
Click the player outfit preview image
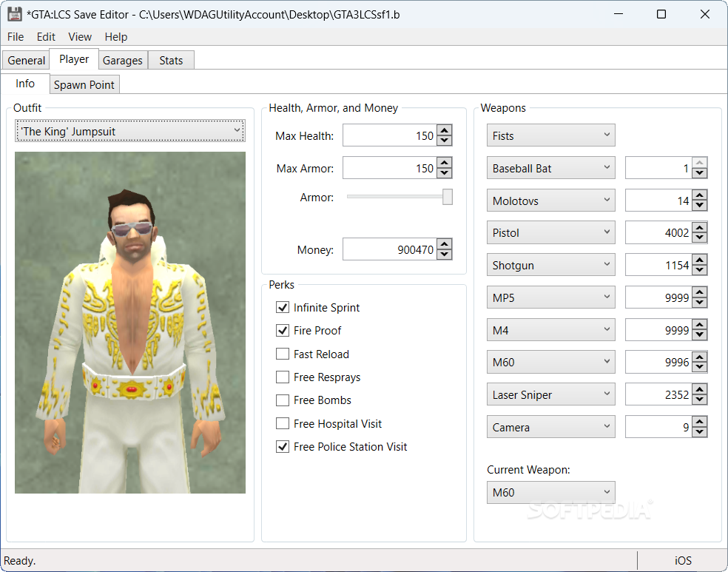pyautogui.click(x=130, y=323)
